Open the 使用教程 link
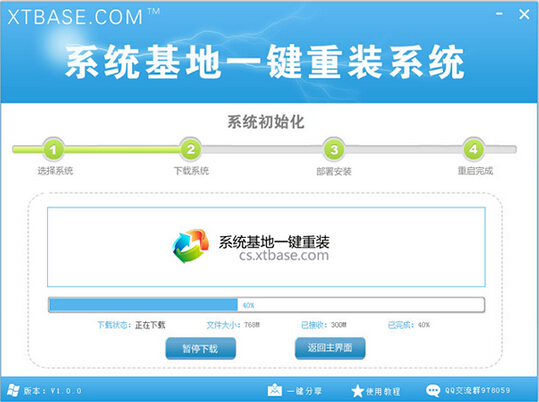539x402 pixels. (x=383, y=391)
